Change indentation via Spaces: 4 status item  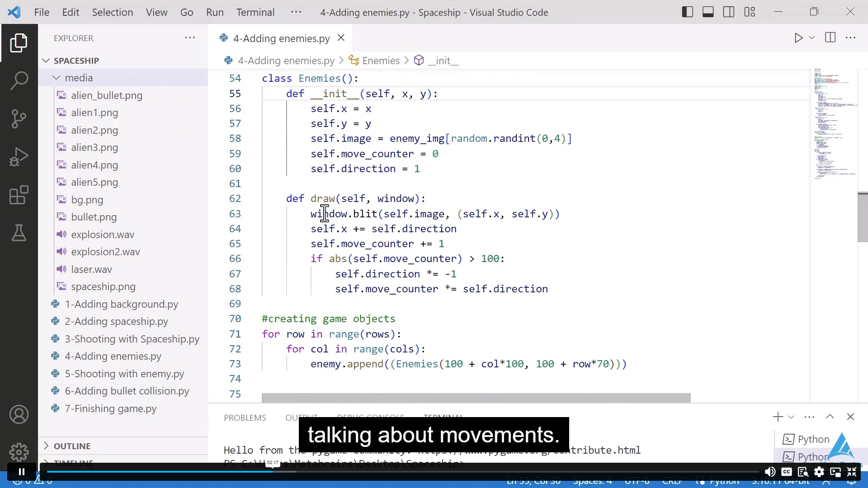pyautogui.click(x=592, y=481)
